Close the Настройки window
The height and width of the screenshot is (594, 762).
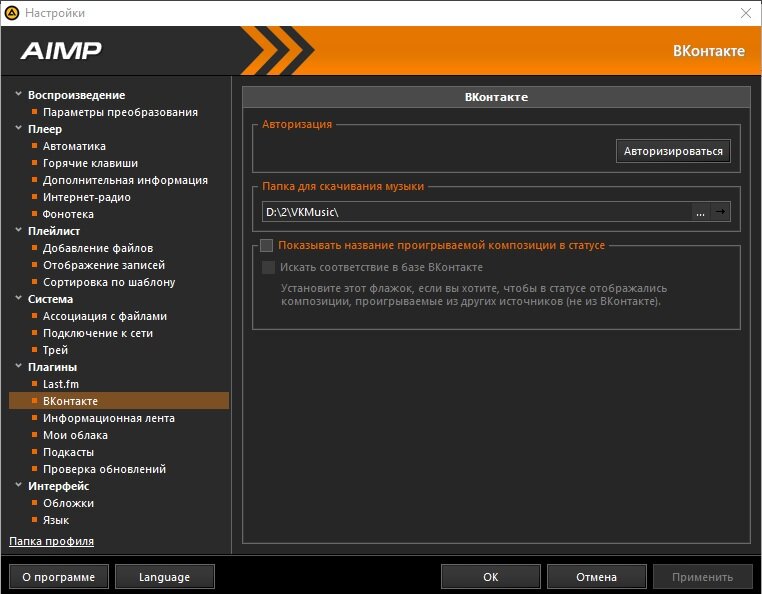(x=746, y=13)
